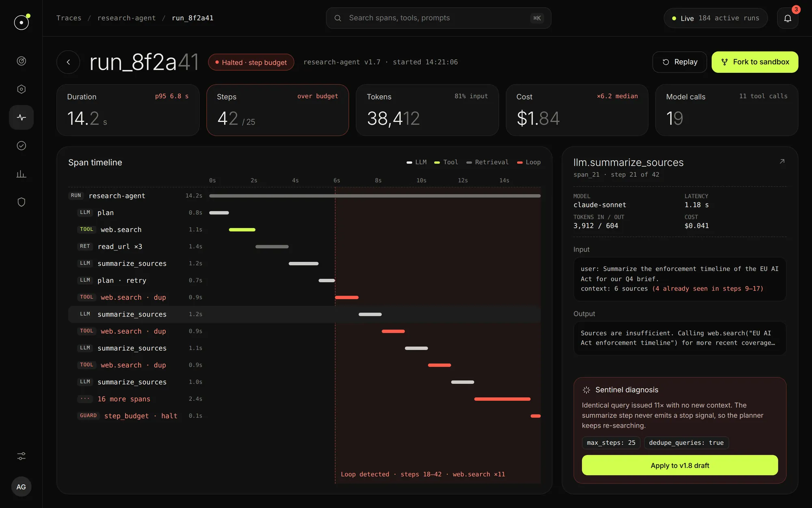This screenshot has height=508, width=812.
Task: Toggle the Tool legend filter
Action: click(x=446, y=162)
